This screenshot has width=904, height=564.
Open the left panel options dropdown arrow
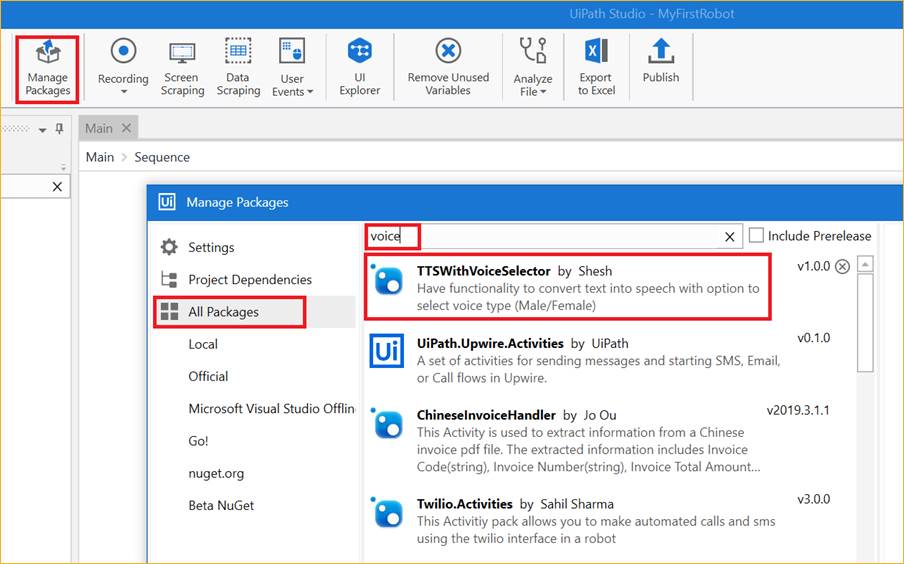click(42, 130)
